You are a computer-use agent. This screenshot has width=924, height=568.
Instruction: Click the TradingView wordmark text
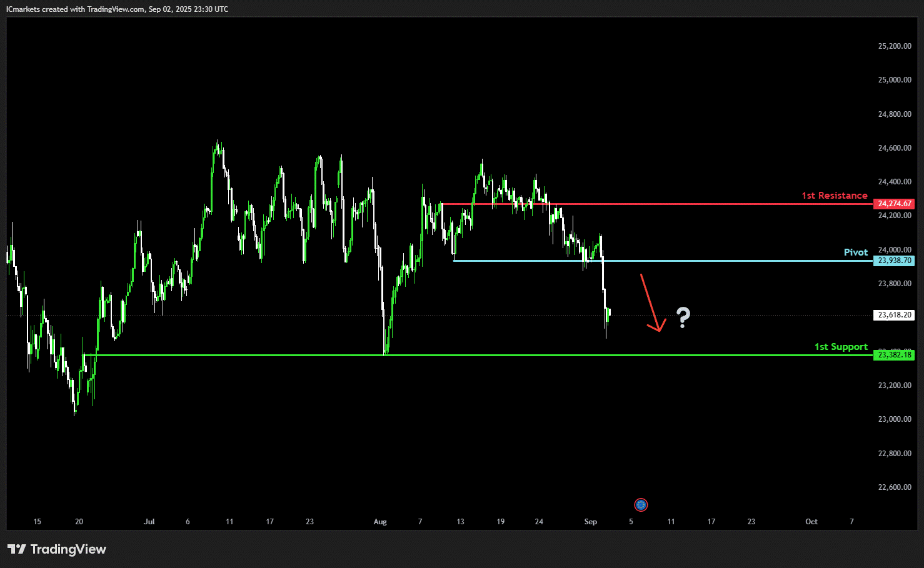(x=68, y=549)
